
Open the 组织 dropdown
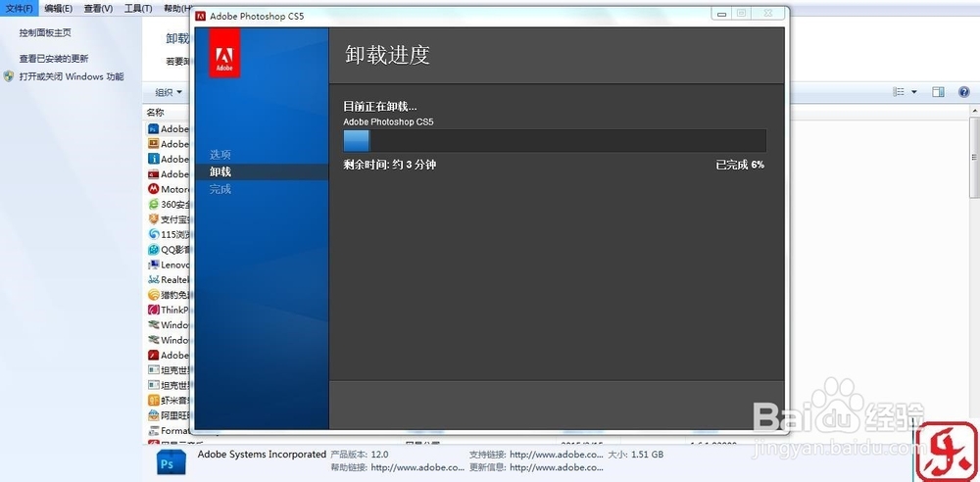169,92
